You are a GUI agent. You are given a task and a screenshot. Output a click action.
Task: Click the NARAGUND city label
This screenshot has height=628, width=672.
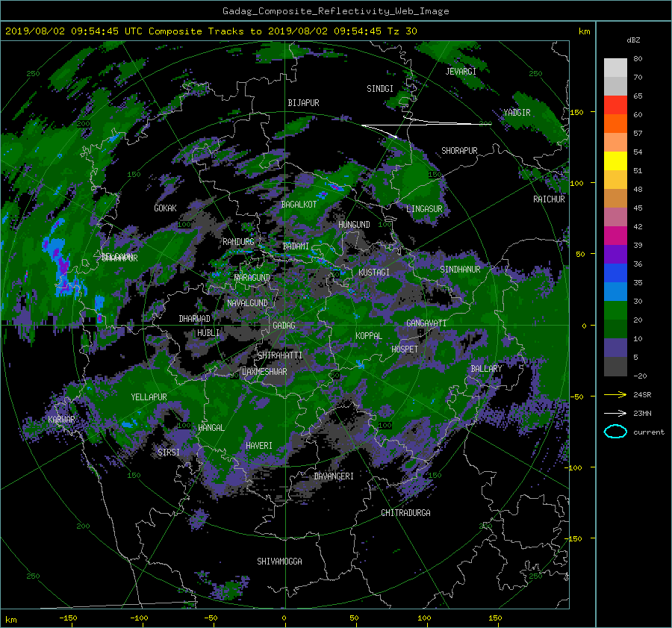click(252, 278)
